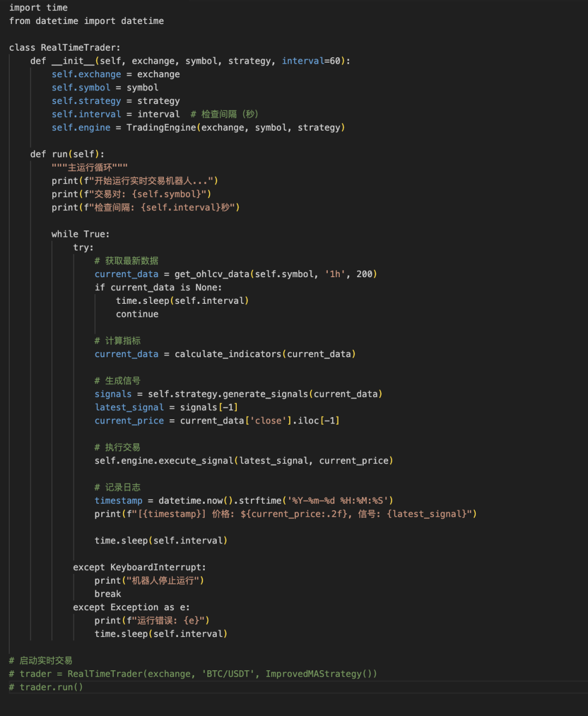Click 'latest_signal = signals[-1]' line
This screenshot has width=588, height=716.
(166, 407)
